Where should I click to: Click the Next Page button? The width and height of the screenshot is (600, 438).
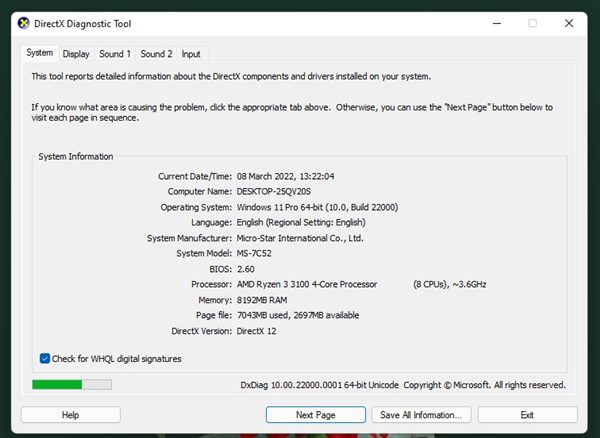tap(316, 414)
